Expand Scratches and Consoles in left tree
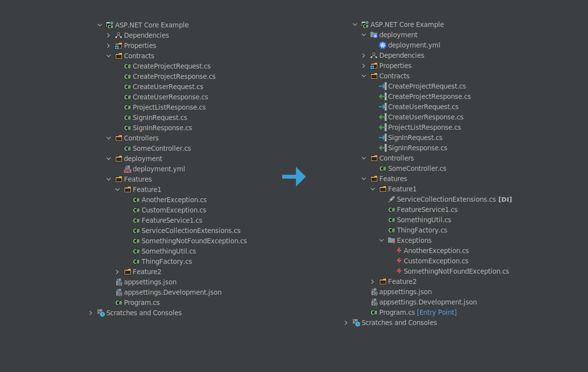 [91, 313]
